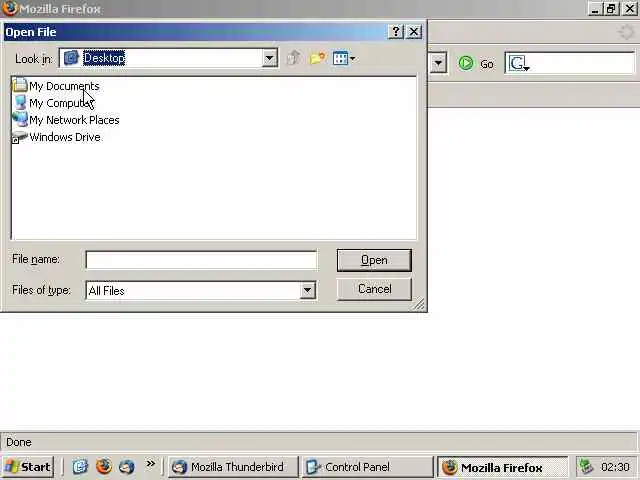The width and height of the screenshot is (640, 480).
Task: Select the My Computer icon
Action: point(20,102)
